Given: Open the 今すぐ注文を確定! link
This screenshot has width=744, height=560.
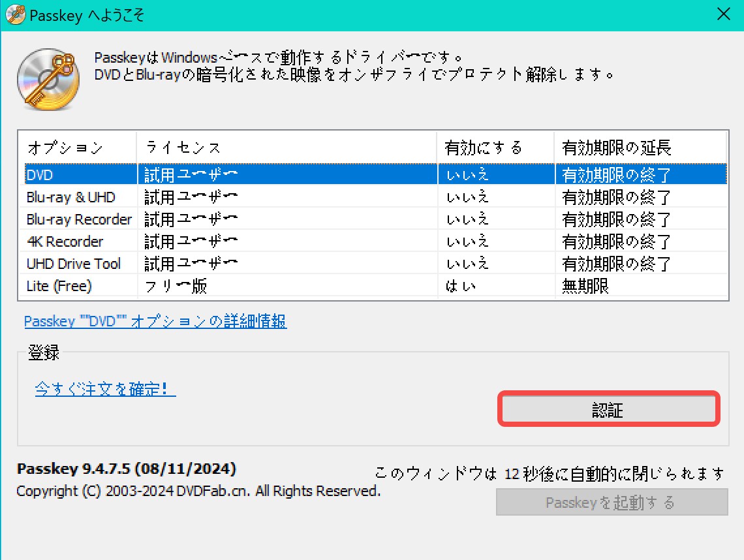Looking at the screenshot, I should point(105,389).
